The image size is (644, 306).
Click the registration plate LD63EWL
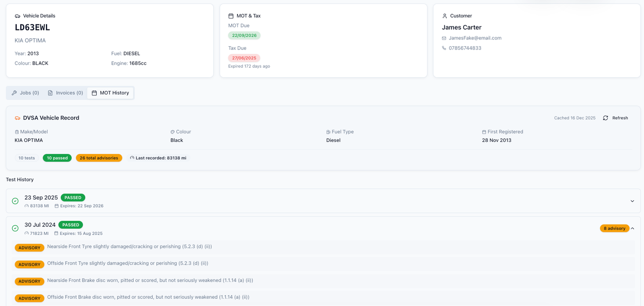click(32, 28)
